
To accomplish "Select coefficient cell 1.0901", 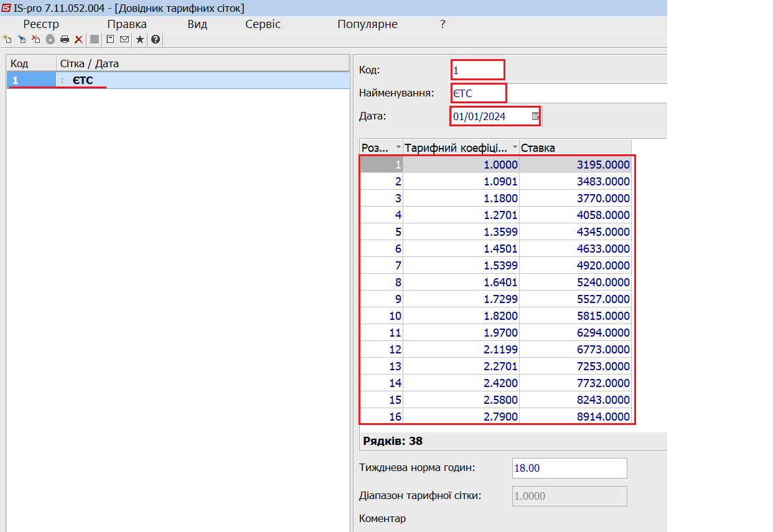I will point(461,182).
